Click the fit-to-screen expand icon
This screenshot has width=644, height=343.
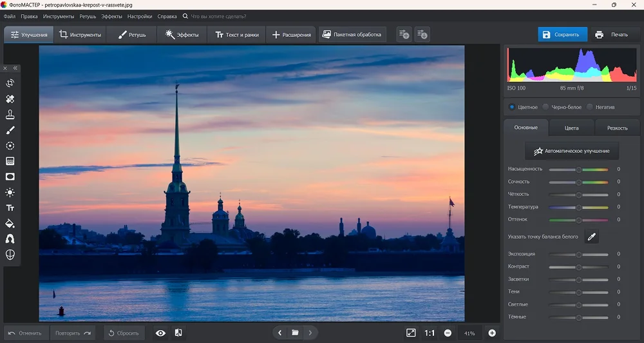click(411, 333)
